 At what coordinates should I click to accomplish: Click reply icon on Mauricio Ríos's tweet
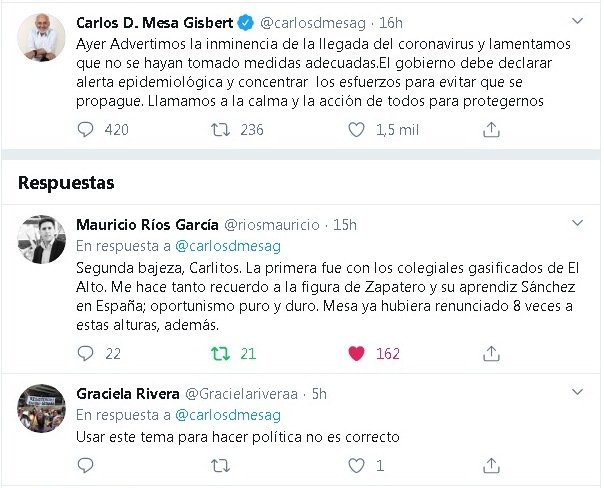click(x=87, y=353)
